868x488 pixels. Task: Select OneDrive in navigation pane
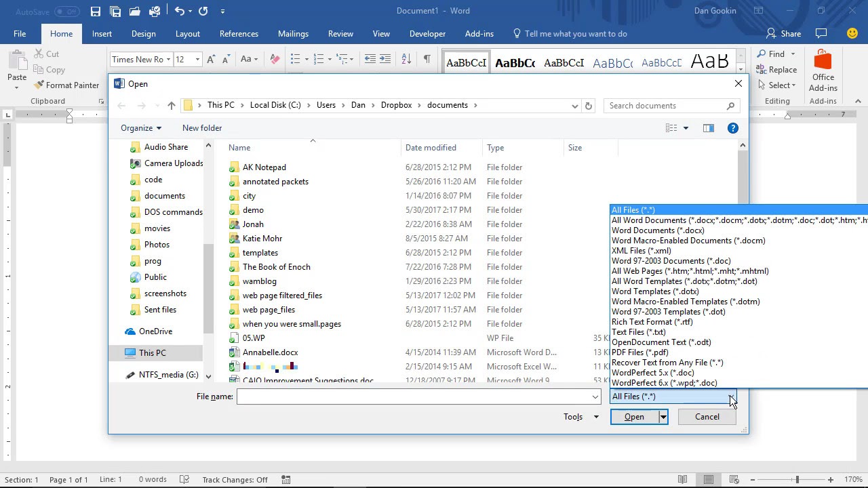pyautogui.click(x=155, y=331)
